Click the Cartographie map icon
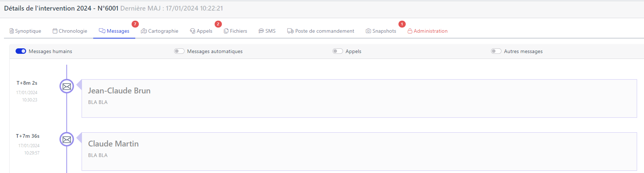This screenshot has height=173, width=644. pyautogui.click(x=144, y=31)
